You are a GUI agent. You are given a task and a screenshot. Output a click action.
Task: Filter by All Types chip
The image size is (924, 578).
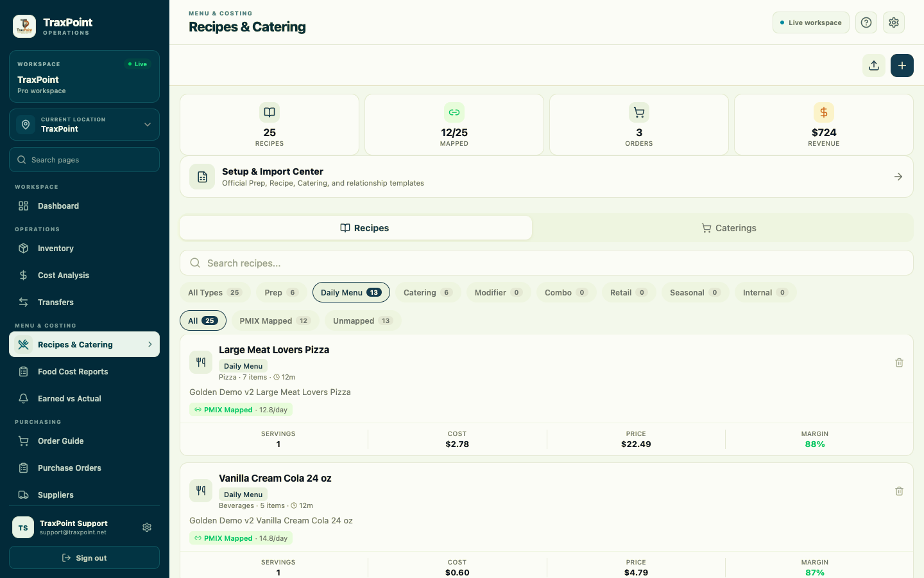click(x=214, y=292)
